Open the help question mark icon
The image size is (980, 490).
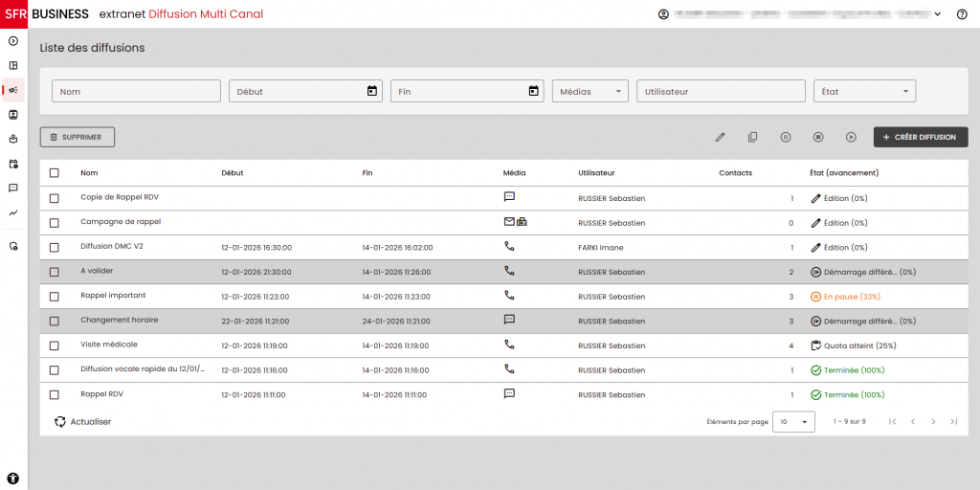962,14
